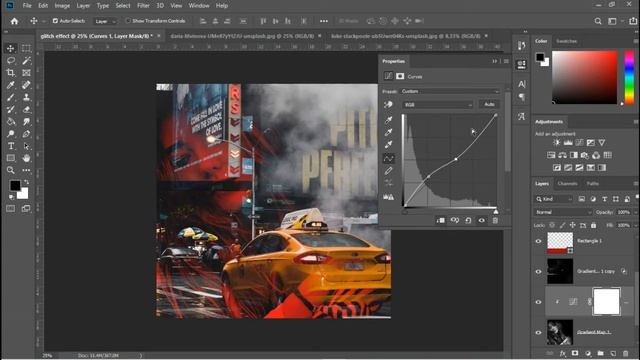Click the toolbox foreground black swatch
Screen dimensions: 640x360
[15, 186]
